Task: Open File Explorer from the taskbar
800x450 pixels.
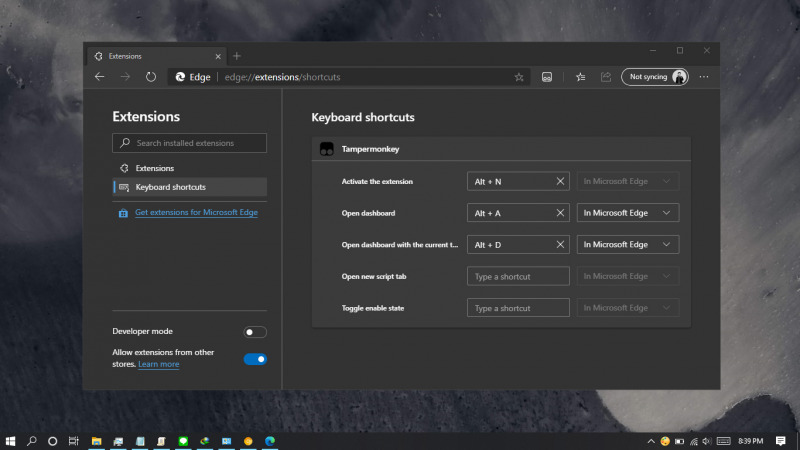Action: pos(96,441)
